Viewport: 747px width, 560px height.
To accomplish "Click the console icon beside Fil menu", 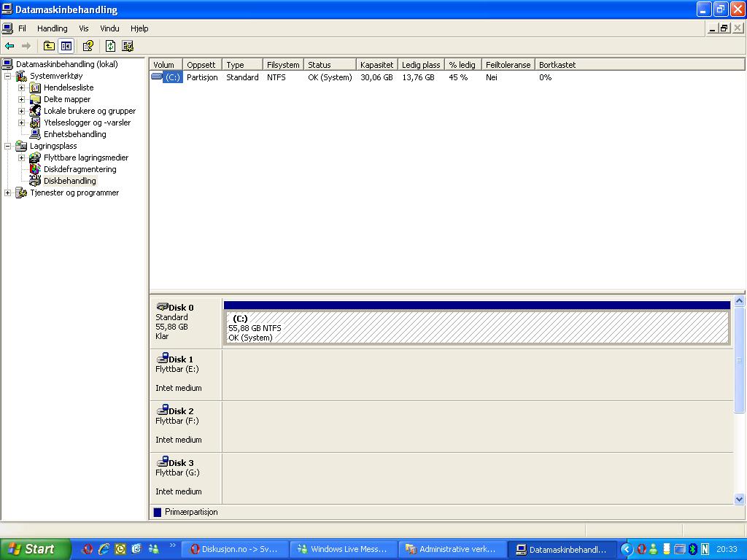I will click(7, 28).
